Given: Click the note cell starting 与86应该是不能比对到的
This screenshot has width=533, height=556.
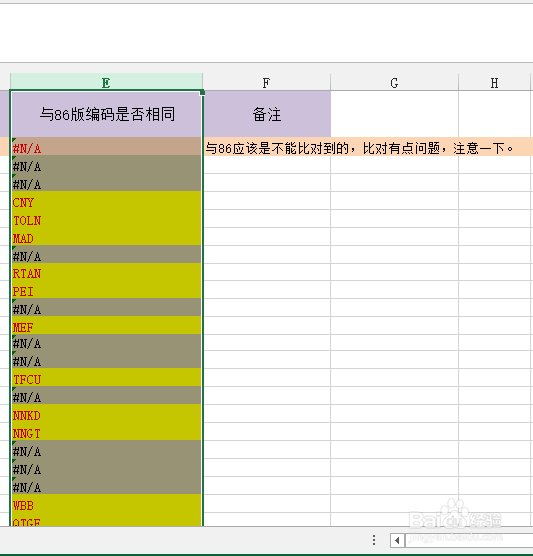Looking at the screenshot, I should click(359, 148).
